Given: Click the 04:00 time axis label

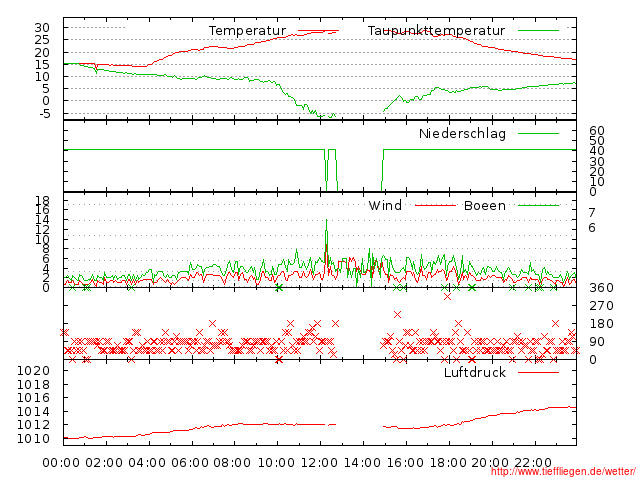Looking at the screenshot, I should 147,463.
